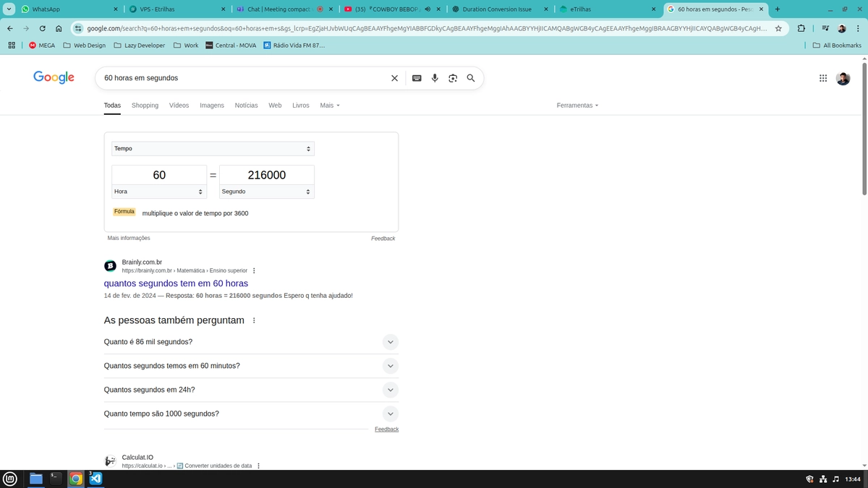Start voice search with the microphone icon
Image resolution: width=868 pixels, height=488 pixels.
point(435,78)
